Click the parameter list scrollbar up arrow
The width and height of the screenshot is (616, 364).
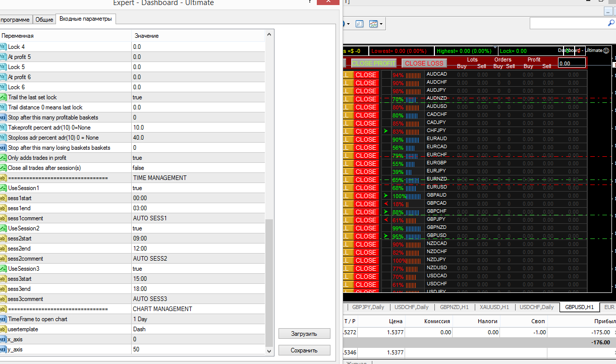(x=269, y=35)
